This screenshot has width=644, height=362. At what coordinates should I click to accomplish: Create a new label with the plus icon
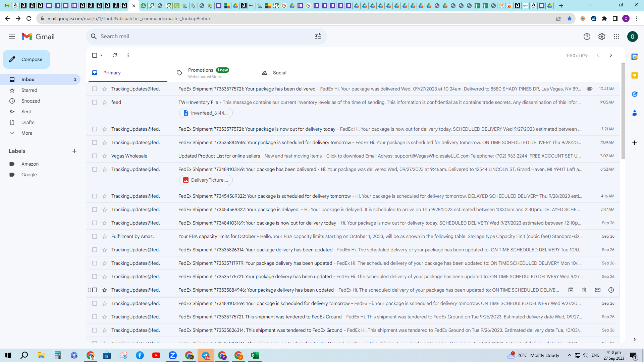[74, 151]
